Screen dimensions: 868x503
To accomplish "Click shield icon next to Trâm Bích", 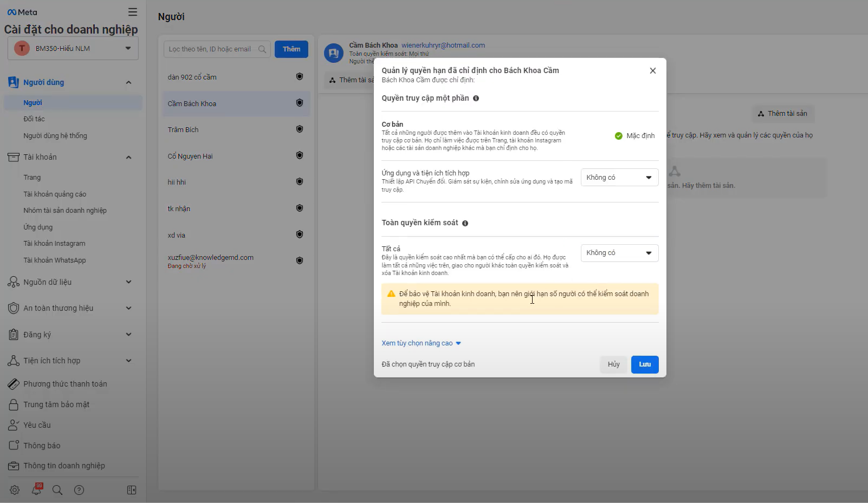I will click(299, 129).
